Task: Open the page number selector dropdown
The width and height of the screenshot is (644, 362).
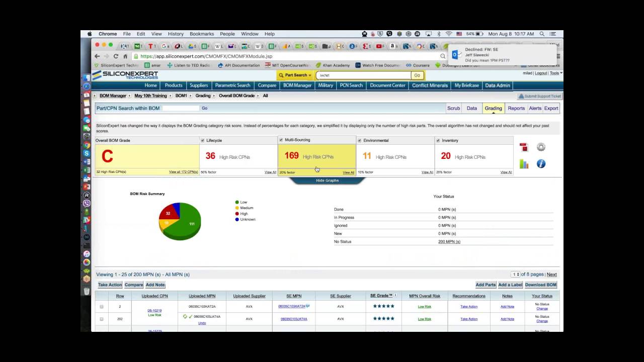Action: 515,275
